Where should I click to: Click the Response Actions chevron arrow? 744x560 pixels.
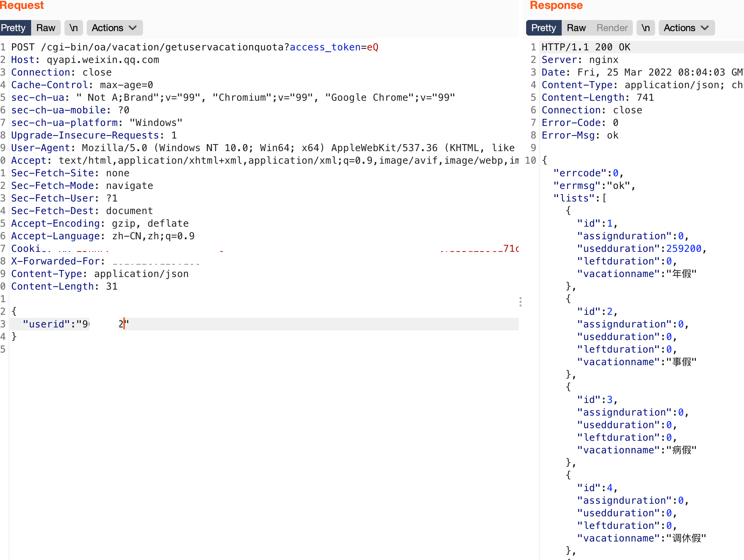coord(705,28)
